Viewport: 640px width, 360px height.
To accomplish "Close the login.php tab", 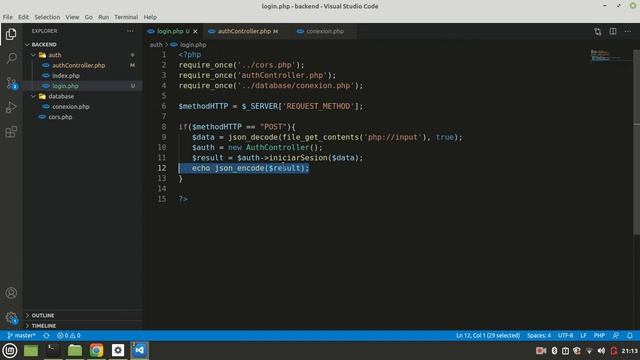I will coord(196,31).
